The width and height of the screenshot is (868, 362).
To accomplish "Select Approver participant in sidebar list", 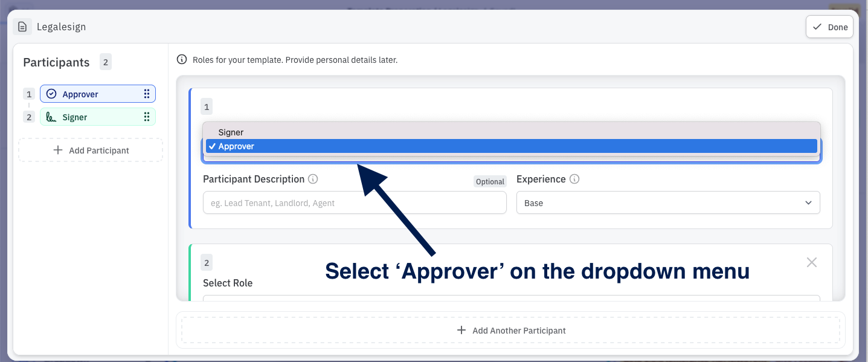I will 91,94.
